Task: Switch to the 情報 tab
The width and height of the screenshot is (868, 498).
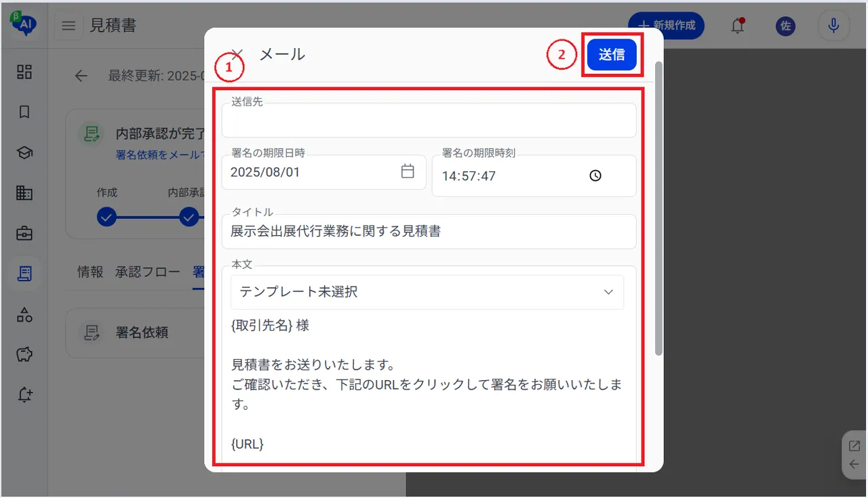Action: [x=90, y=272]
